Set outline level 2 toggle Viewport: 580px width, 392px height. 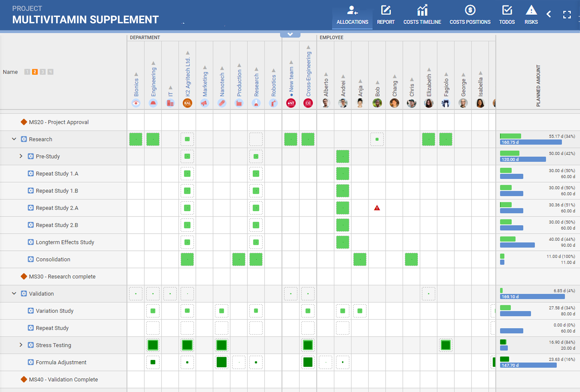pyautogui.click(x=35, y=72)
